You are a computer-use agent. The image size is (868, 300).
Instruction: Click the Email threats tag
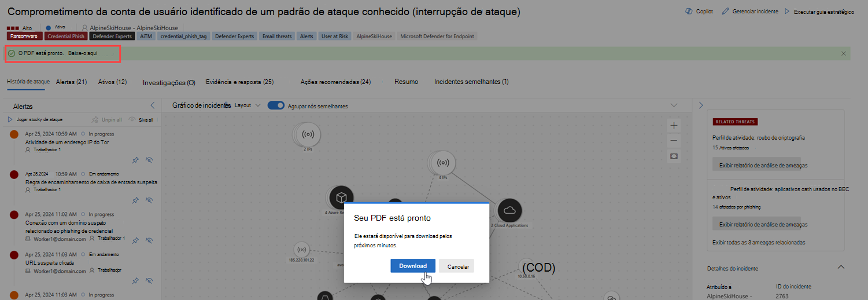tap(277, 36)
